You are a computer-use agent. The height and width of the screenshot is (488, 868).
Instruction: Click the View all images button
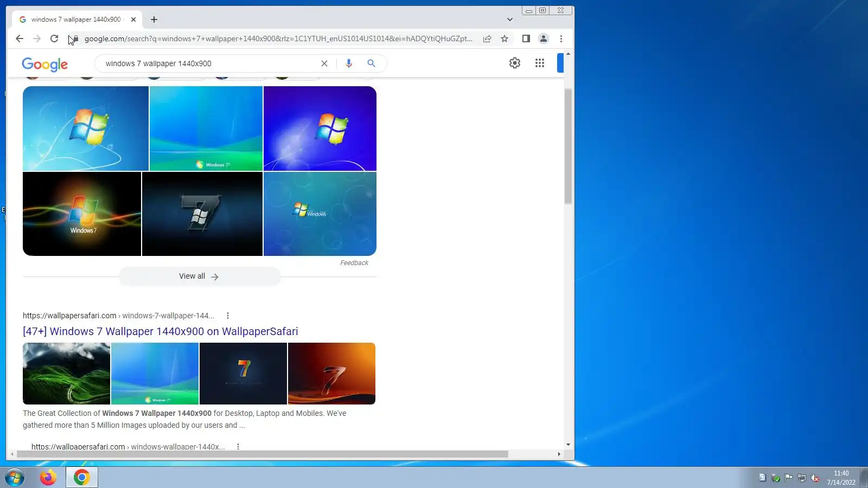(x=200, y=277)
